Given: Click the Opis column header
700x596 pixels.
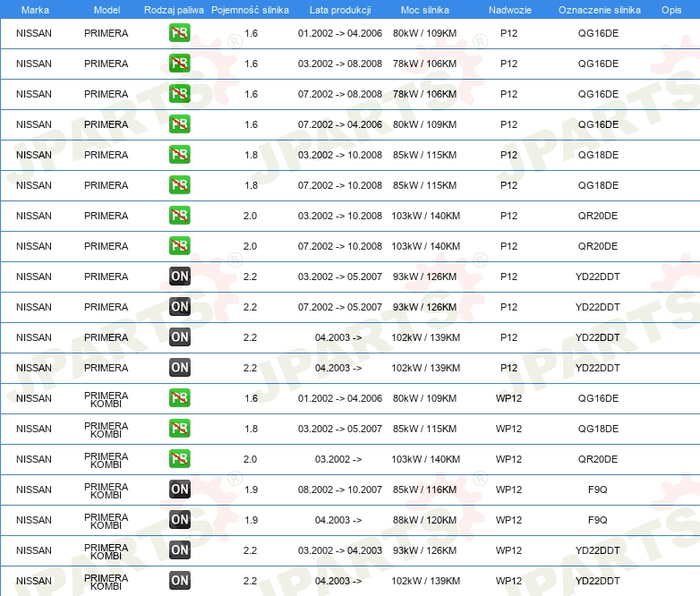Looking at the screenshot, I should (671, 10).
